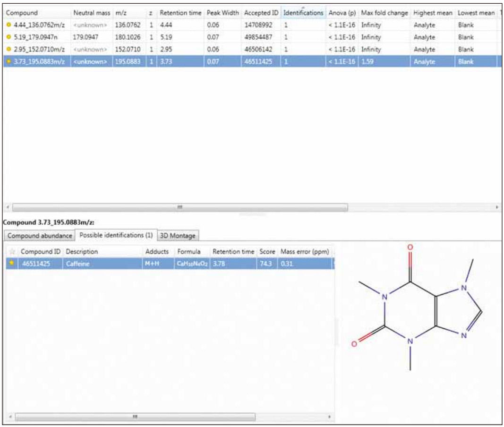Image resolution: width=504 pixels, height=427 pixels.
Task: Click the yellow dot beside 5.19_179.0947n
Action: pyautogui.click(x=8, y=37)
